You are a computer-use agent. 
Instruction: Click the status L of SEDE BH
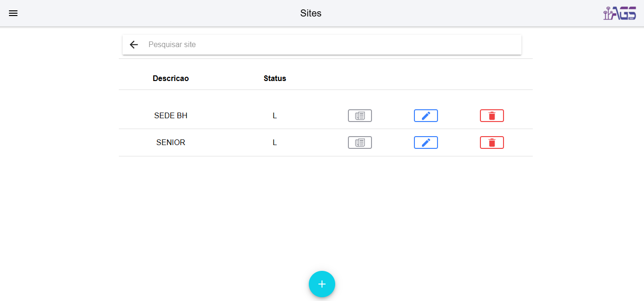275,115
